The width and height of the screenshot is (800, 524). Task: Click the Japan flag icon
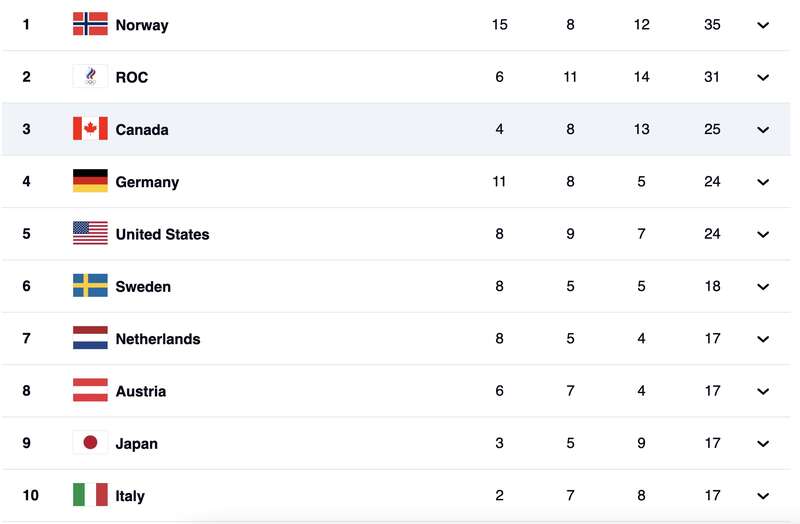[90, 442]
